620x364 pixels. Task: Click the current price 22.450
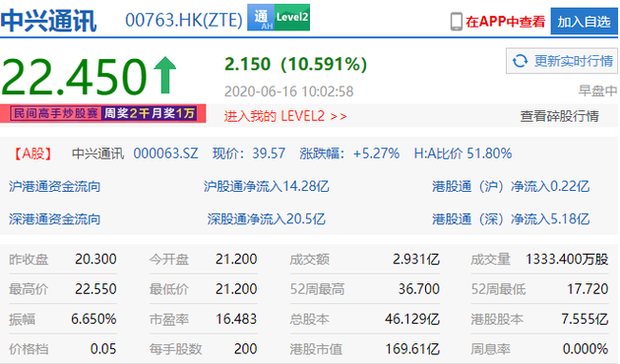pyautogui.click(x=75, y=76)
